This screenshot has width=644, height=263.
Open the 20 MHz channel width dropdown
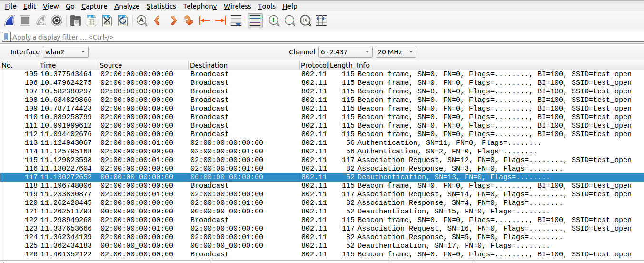click(396, 52)
